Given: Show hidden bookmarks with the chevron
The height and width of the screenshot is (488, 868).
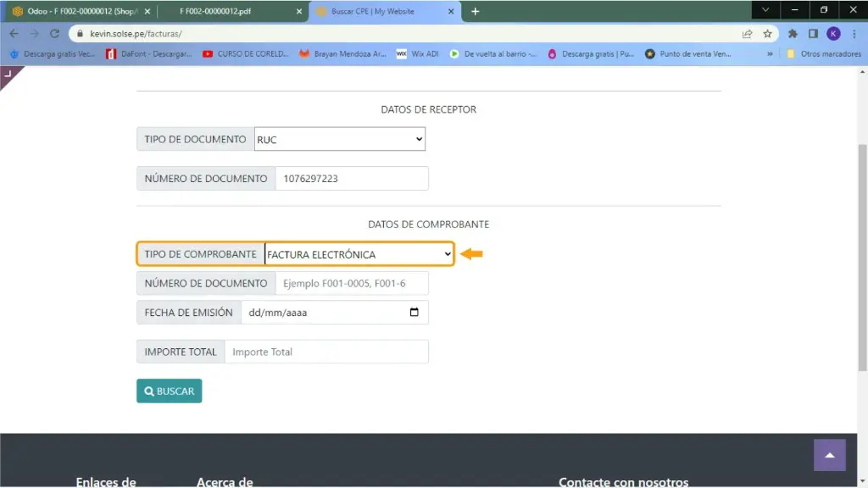Looking at the screenshot, I should pyautogui.click(x=770, y=53).
